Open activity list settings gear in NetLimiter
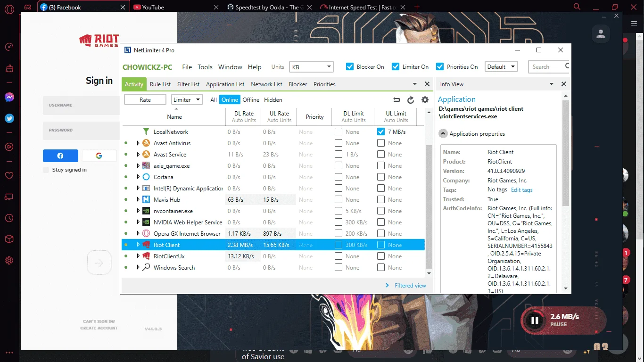Image resolution: width=644 pixels, height=362 pixels. click(x=425, y=100)
